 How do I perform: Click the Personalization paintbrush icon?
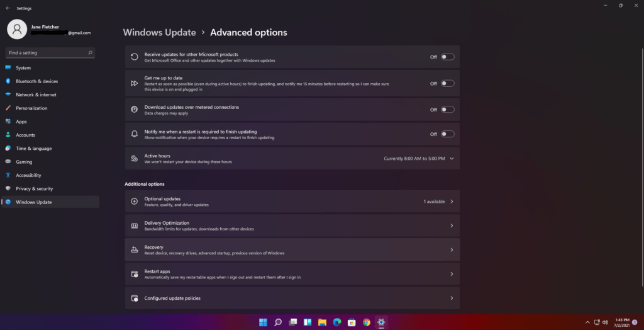(x=8, y=108)
